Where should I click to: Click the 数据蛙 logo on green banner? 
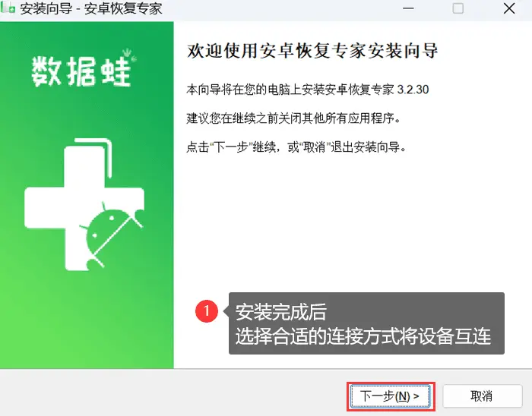coord(82,71)
